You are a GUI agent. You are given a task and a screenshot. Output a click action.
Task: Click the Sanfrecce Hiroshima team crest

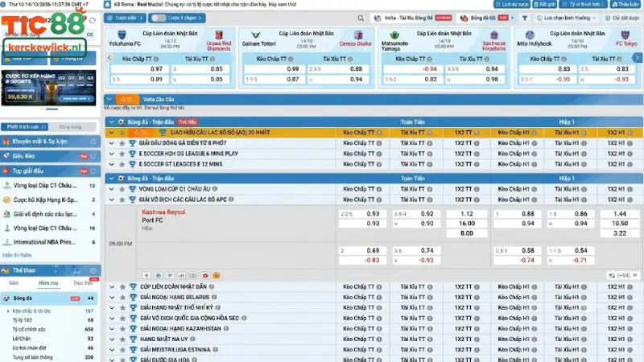(x=493, y=35)
